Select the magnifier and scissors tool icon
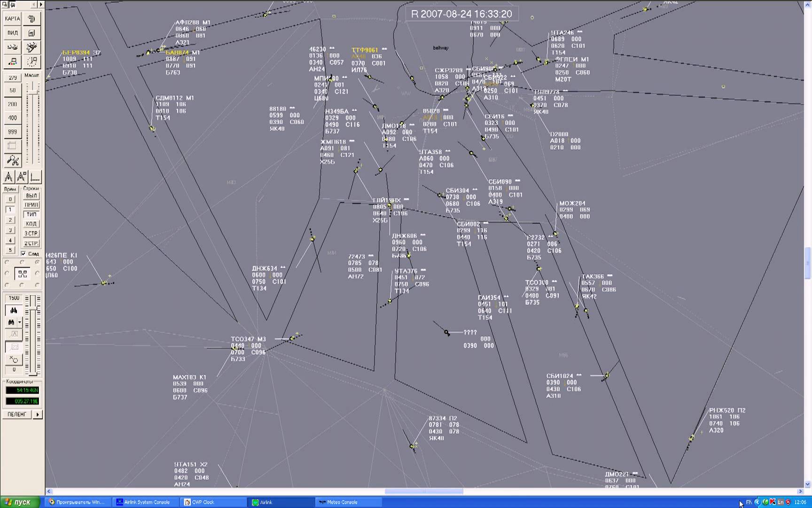Image resolution: width=812 pixels, height=508 pixels. click(x=13, y=160)
